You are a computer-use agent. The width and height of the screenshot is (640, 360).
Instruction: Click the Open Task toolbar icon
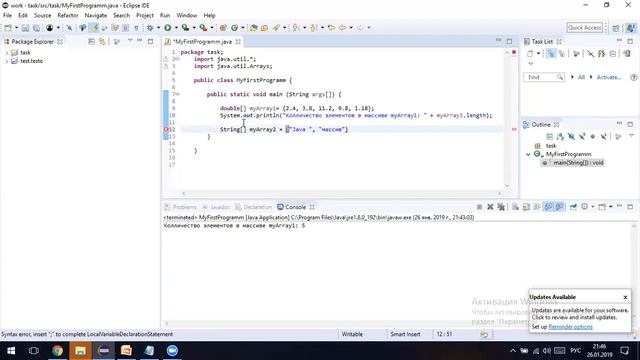[264, 28]
